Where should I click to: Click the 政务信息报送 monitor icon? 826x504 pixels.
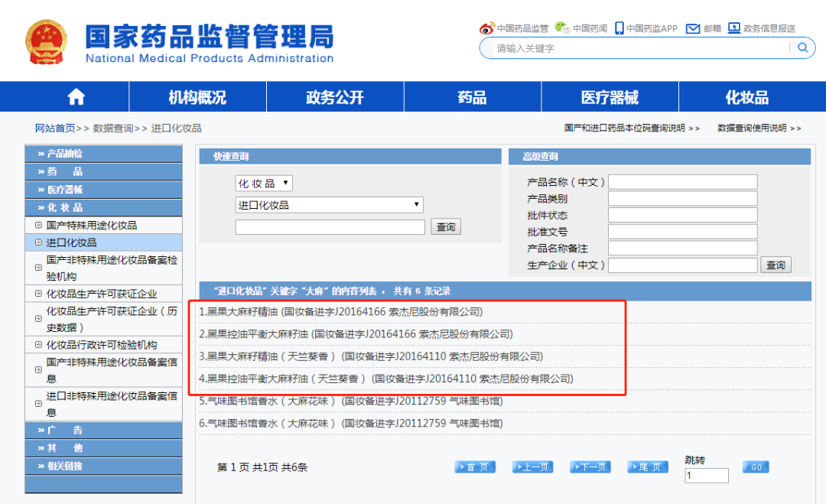[734, 28]
